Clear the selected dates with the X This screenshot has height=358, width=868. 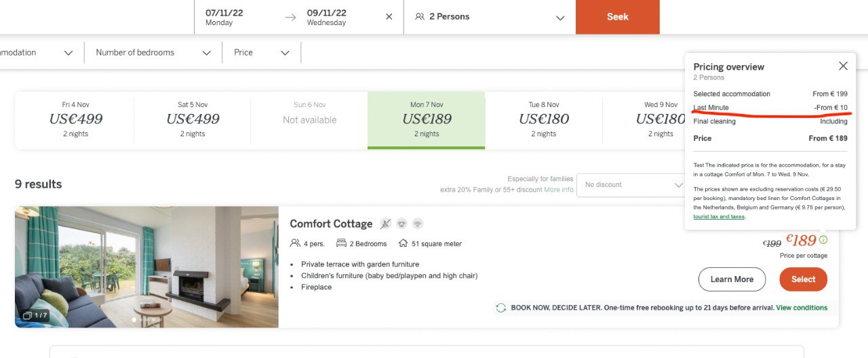pos(389,17)
